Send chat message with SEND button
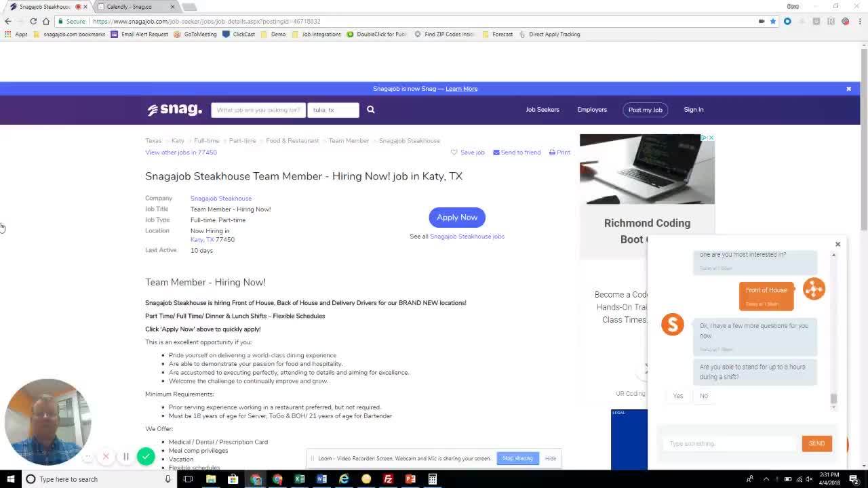Image resolution: width=868 pixels, height=488 pixels. point(816,443)
